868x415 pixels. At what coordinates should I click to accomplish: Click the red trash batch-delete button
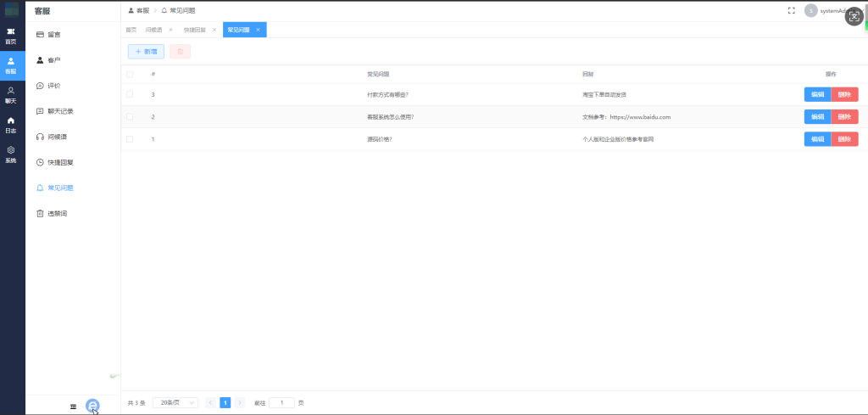[x=180, y=52]
